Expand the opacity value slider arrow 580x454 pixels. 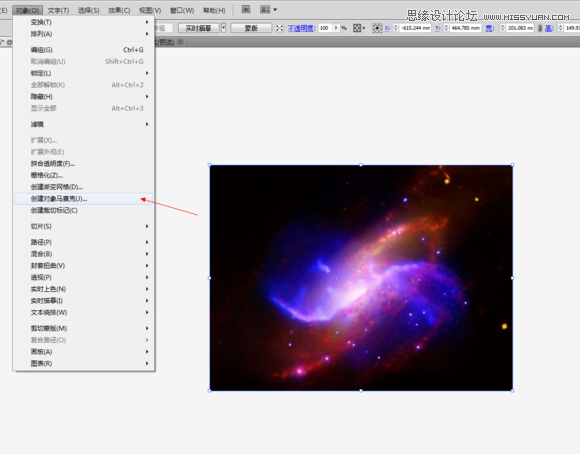[x=336, y=28]
